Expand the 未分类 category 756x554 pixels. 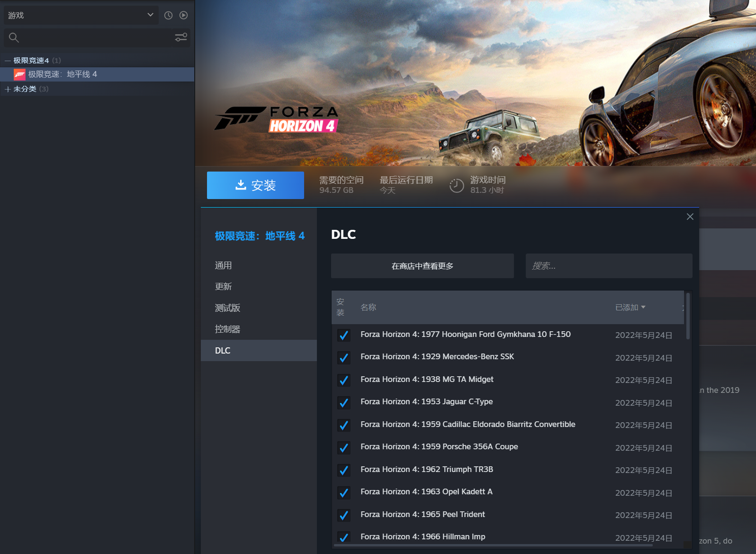[8, 89]
